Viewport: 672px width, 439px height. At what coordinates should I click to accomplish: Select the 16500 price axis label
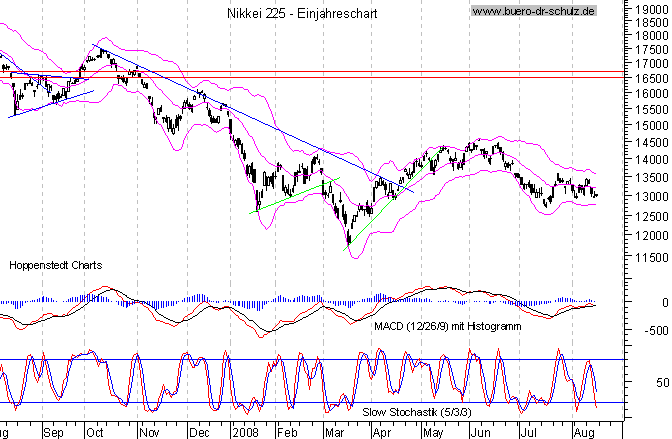point(648,77)
